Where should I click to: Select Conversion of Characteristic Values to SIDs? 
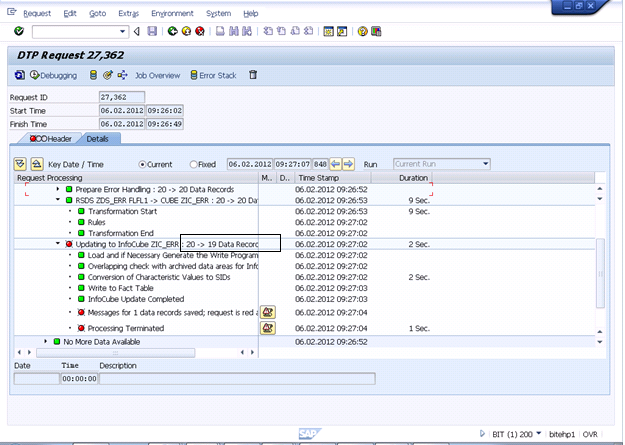tap(159, 277)
